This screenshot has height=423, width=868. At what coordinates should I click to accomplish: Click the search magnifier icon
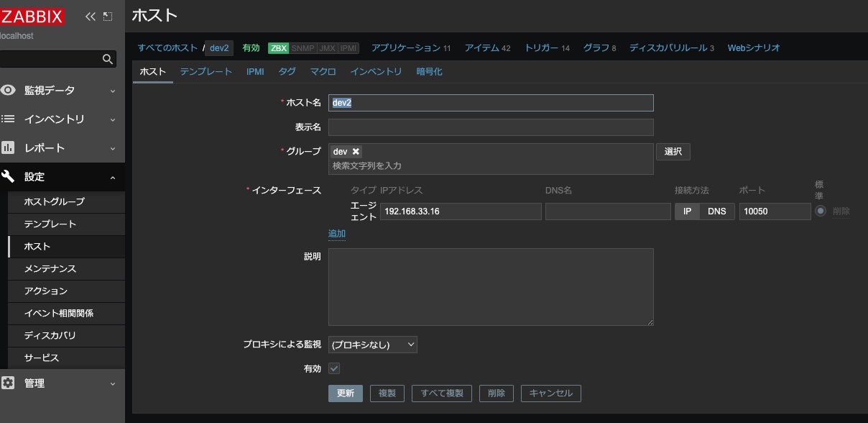[x=108, y=59]
